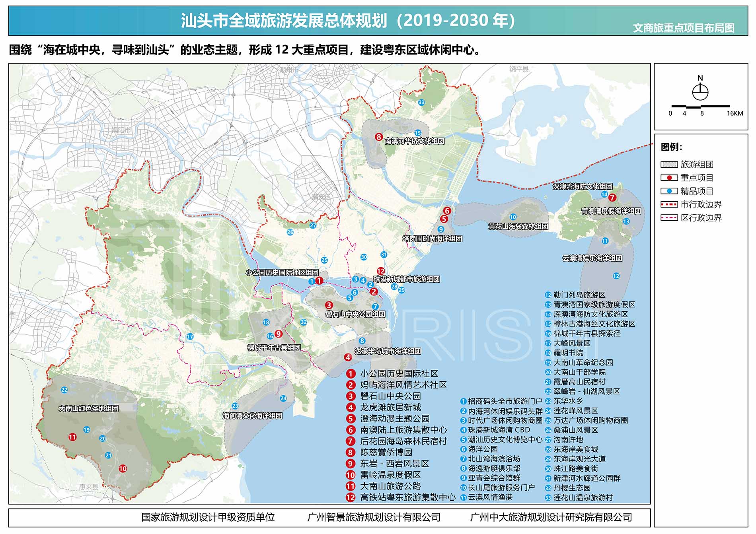Click the 文商旅重点项目布局图 header subtitle
Image resolution: width=756 pixels, height=534 pixels.
tap(684, 28)
